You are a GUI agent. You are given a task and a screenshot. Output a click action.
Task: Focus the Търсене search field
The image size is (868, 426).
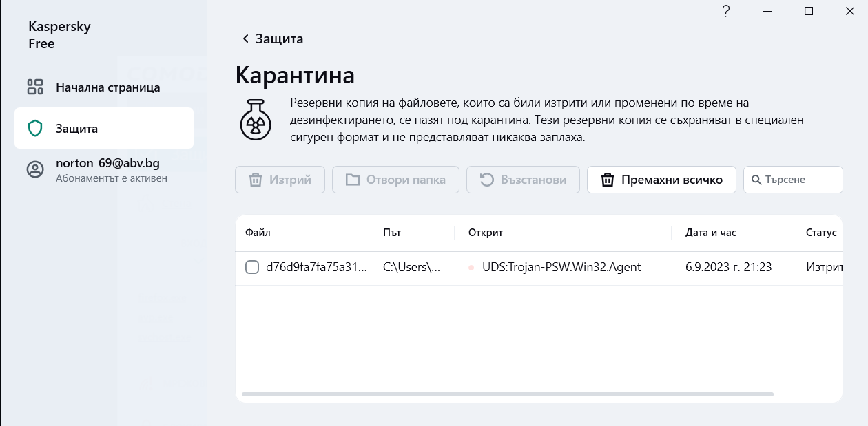793,180
